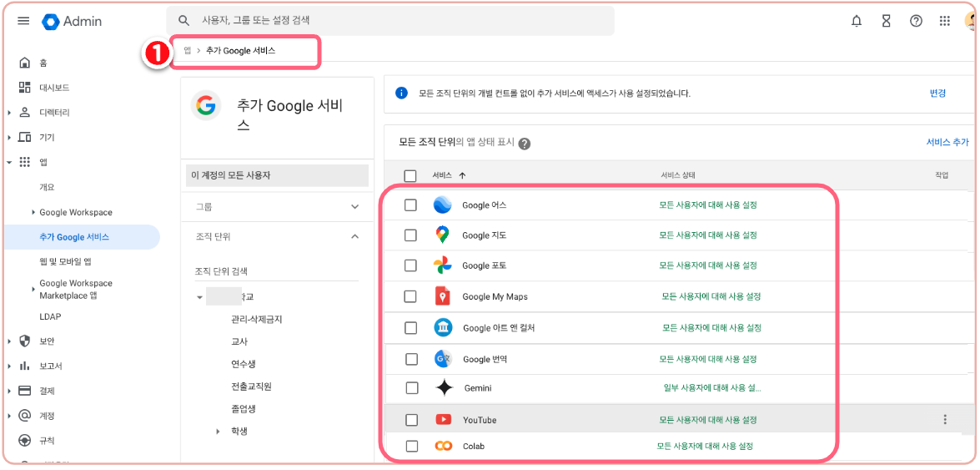
Task: Check the Colab checkbox
Action: point(411,447)
